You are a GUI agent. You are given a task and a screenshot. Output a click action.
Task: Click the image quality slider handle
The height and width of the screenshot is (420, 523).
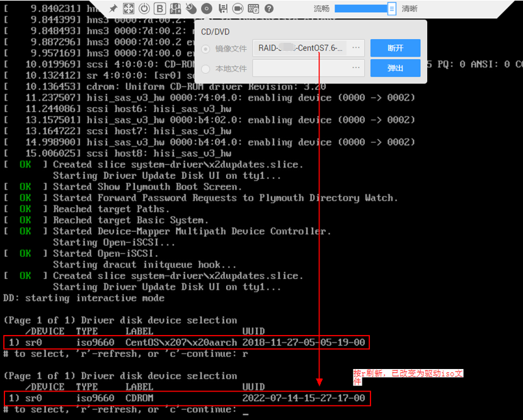(392, 9)
